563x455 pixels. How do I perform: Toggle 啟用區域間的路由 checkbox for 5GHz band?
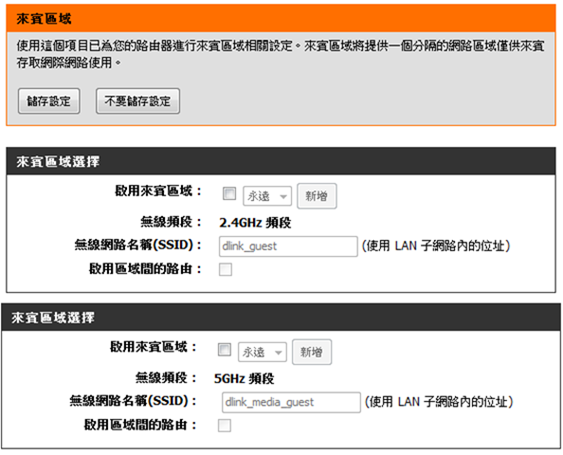pyautogui.click(x=224, y=426)
